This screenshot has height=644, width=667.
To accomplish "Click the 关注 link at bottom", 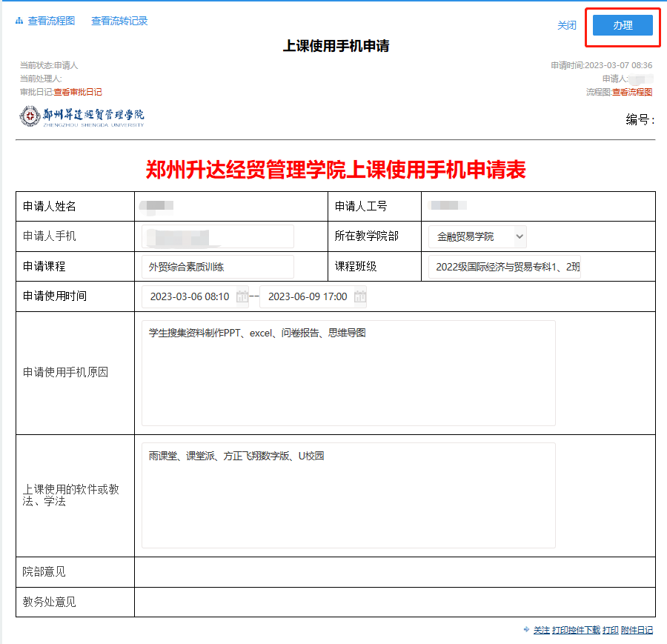I will (x=542, y=630).
